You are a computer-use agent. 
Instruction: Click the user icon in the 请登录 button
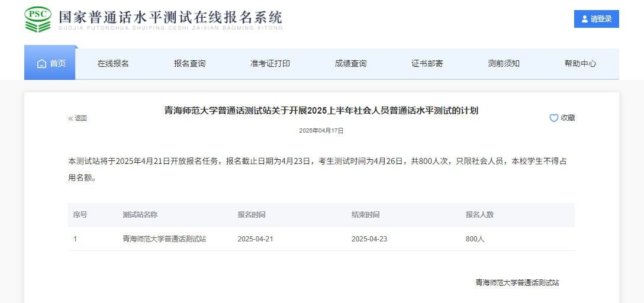585,19
